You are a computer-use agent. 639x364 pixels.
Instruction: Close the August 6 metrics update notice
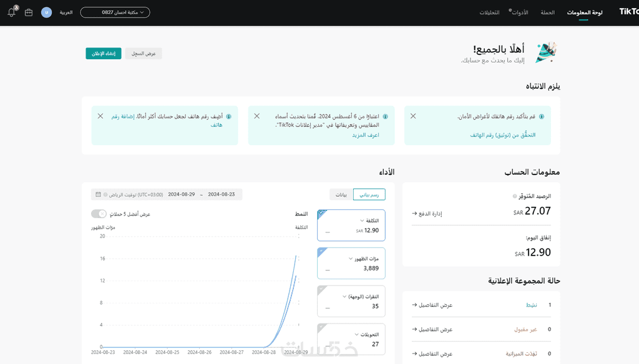[x=256, y=116]
